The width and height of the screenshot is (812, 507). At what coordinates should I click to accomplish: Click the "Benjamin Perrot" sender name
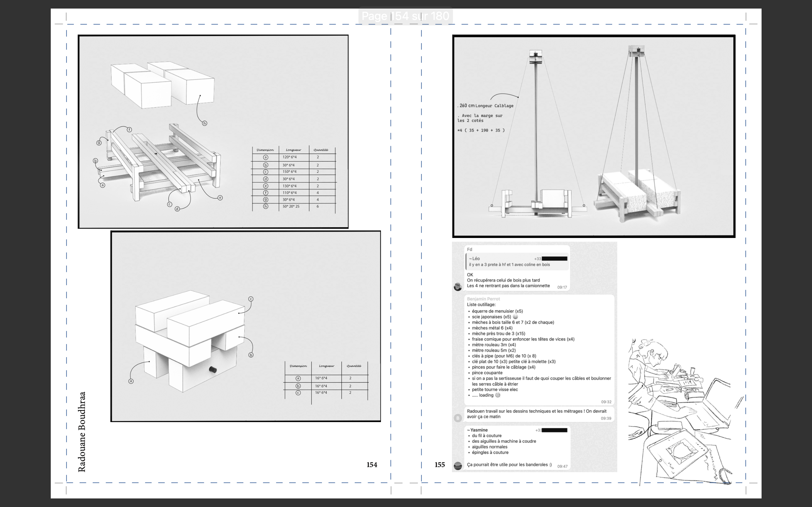[483, 299]
